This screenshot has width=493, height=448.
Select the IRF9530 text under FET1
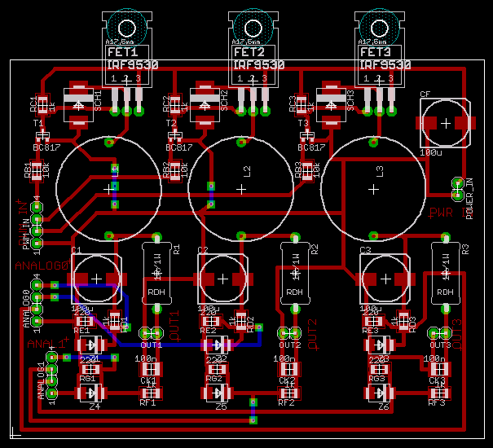click(132, 65)
